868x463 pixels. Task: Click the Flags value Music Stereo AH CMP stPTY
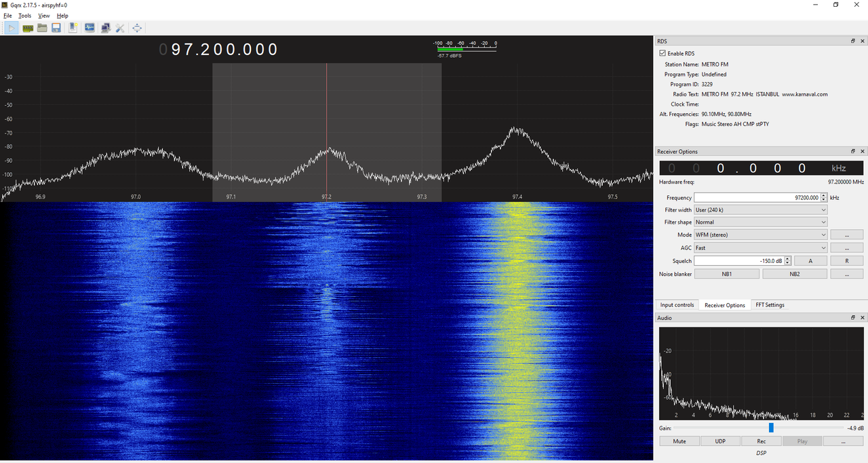tap(735, 124)
